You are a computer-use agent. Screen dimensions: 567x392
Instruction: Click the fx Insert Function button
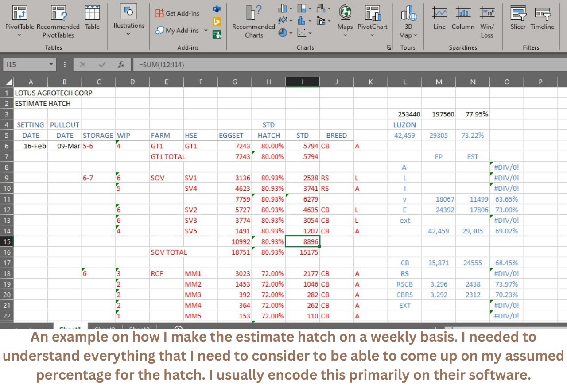121,65
